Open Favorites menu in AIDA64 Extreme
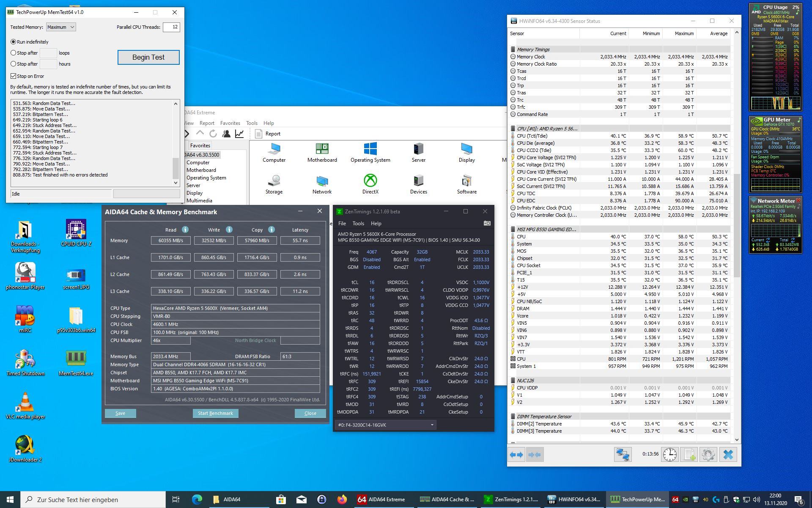This screenshot has width=812, height=508. pyautogui.click(x=230, y=123)
